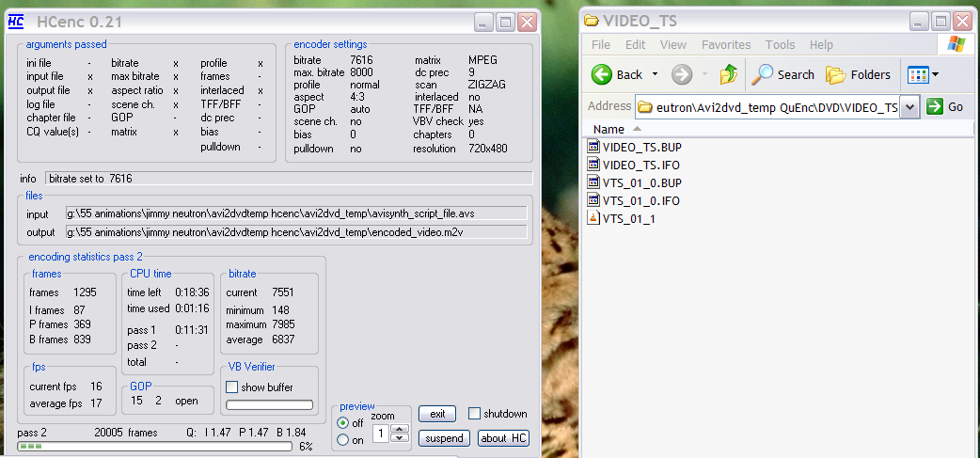Image resolution: width=980 pixels, height=458 pixels.
Task: Open the Tools menu
Action: click(780, 45)
